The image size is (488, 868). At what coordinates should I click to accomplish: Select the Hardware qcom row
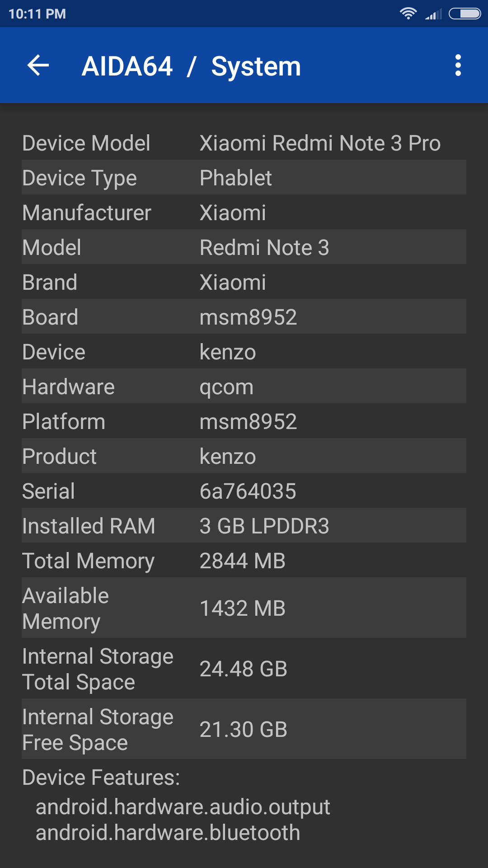pos(244,387)
